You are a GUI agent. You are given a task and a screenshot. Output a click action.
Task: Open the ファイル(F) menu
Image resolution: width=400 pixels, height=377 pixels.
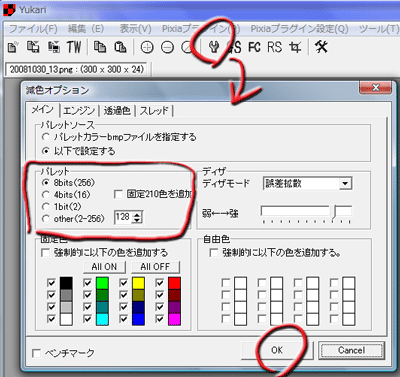[33, 29]
